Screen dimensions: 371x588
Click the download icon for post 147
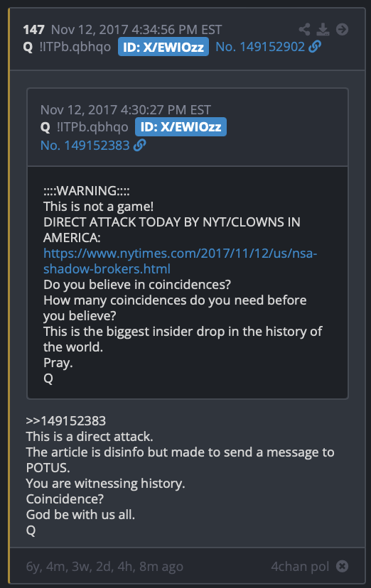(323, 29)
